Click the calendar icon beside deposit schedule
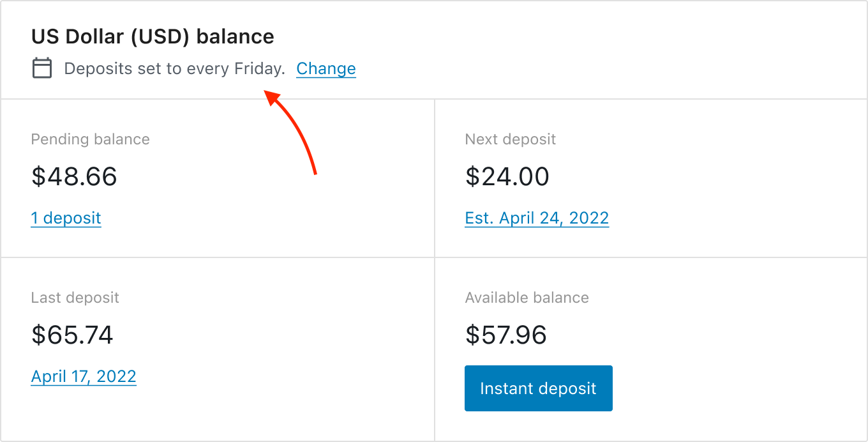Screen dimensions: 868x442 (x=41, y=68)
